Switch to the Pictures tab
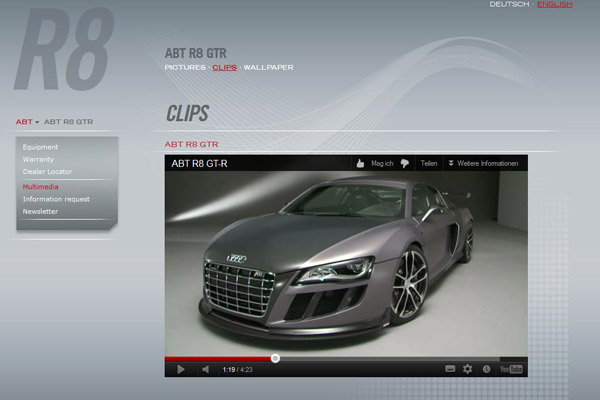The height and width of the screenshot is (400, 600). [184, 67]
